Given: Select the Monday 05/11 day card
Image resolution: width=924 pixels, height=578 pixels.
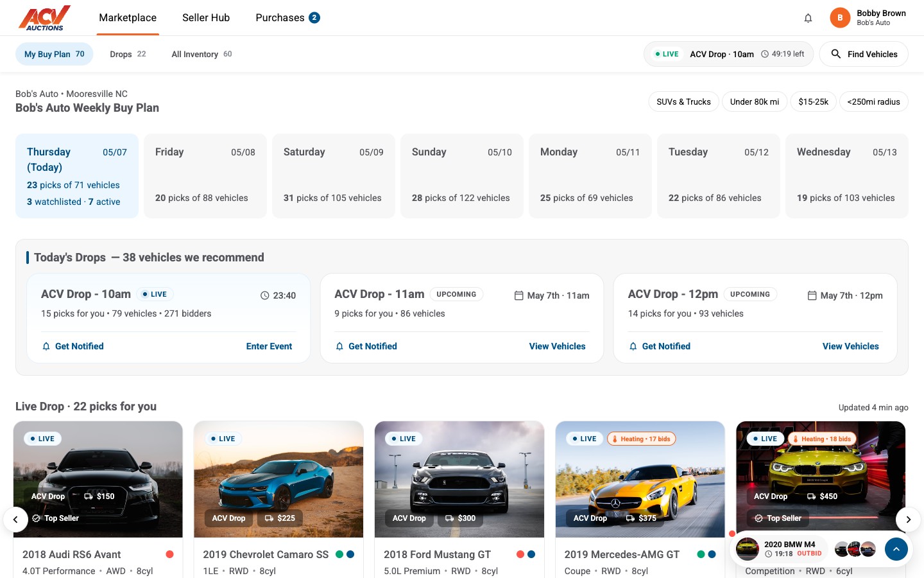Looking at the screenshot, I should pos(590,176).
